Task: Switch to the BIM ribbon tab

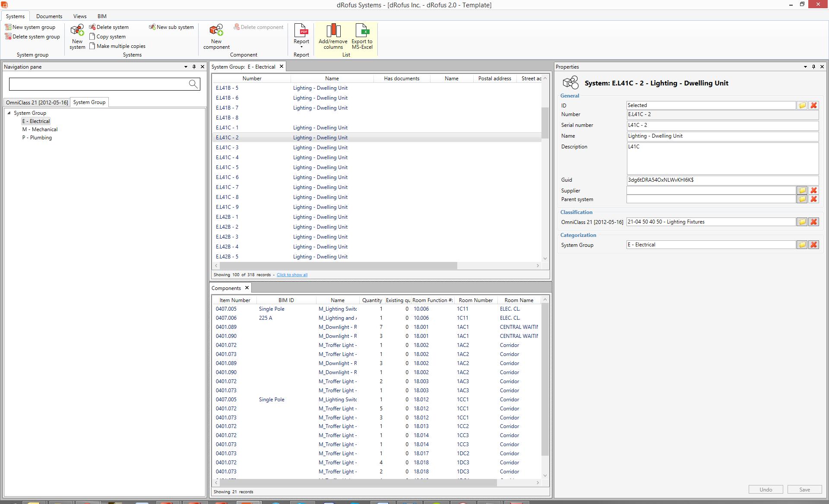Action: click(102, 16)
